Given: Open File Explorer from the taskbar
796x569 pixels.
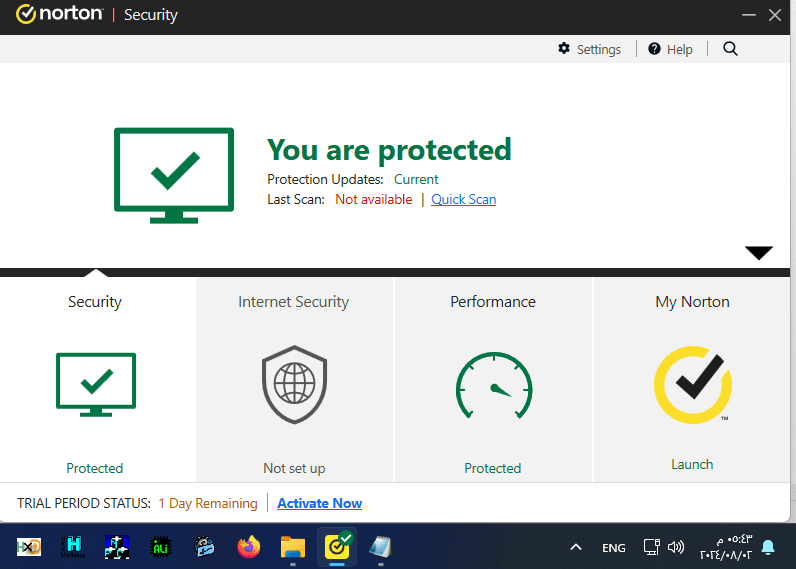Looking at the screenshot, I should point(293,547).
